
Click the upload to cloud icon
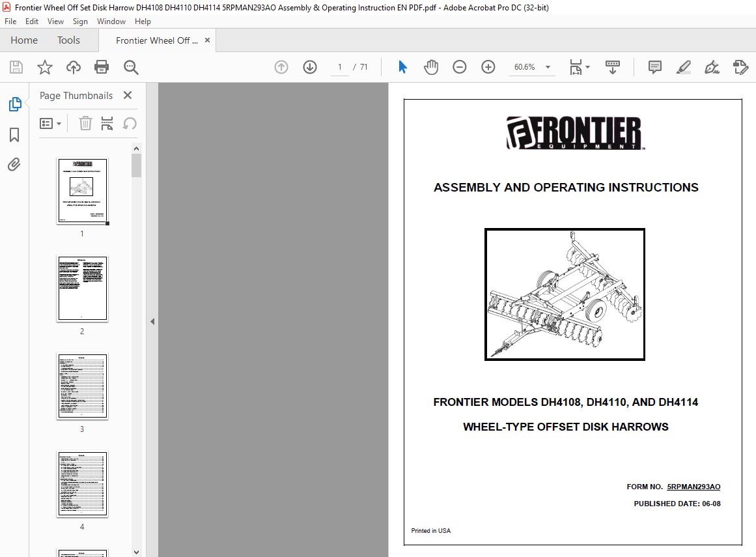(74, 67)
